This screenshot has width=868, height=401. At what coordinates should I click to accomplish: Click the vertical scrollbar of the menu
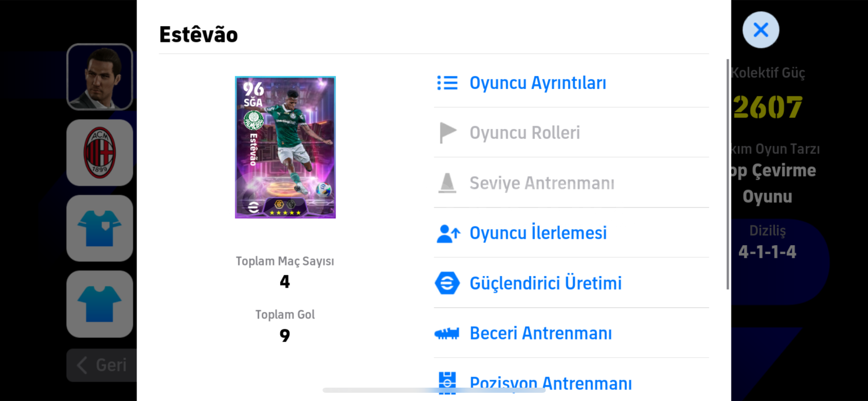(x=728, y=174)
